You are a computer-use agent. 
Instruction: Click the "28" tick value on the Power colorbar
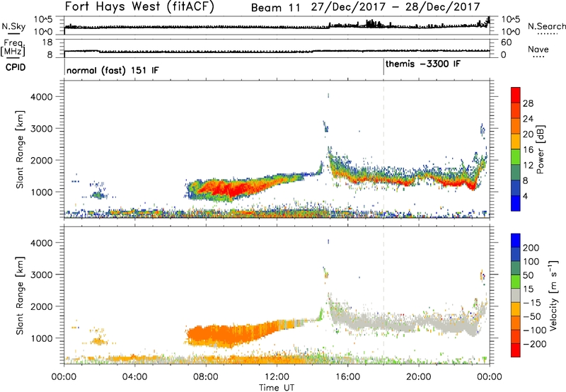pos(528,103)
